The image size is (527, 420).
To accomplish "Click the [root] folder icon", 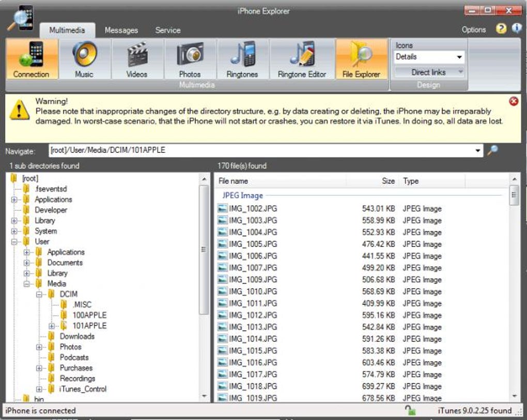I will [14, 178].
